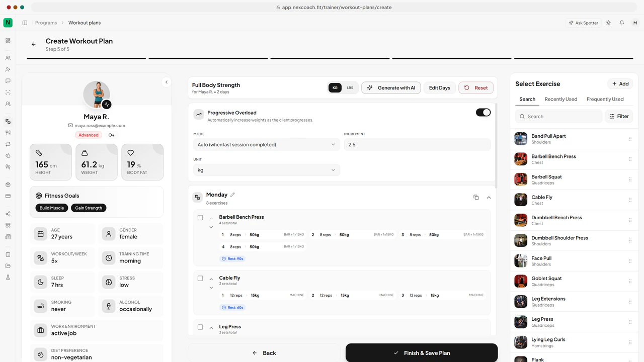Select Goblet Squat exercise thumbnail

point(521,282)
